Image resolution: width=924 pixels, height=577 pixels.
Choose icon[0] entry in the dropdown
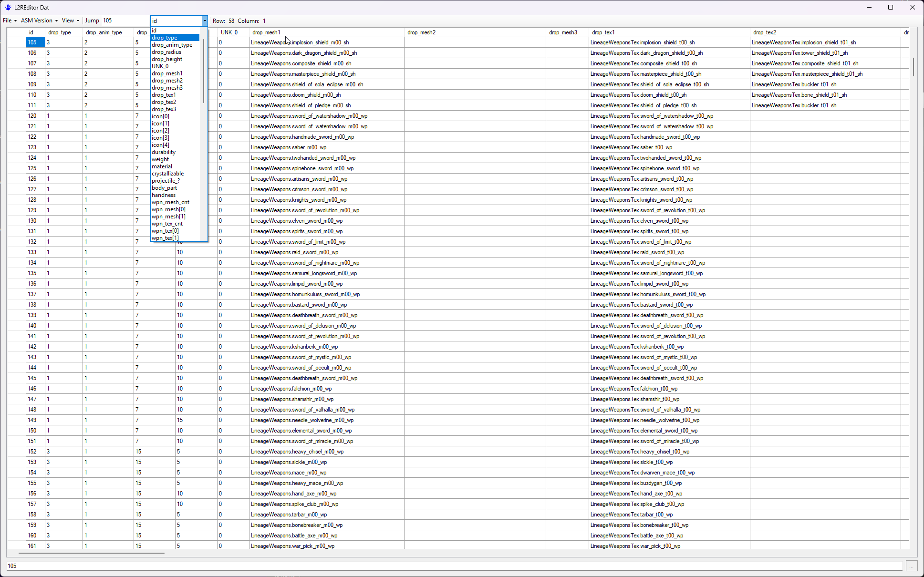click(160, 116)
